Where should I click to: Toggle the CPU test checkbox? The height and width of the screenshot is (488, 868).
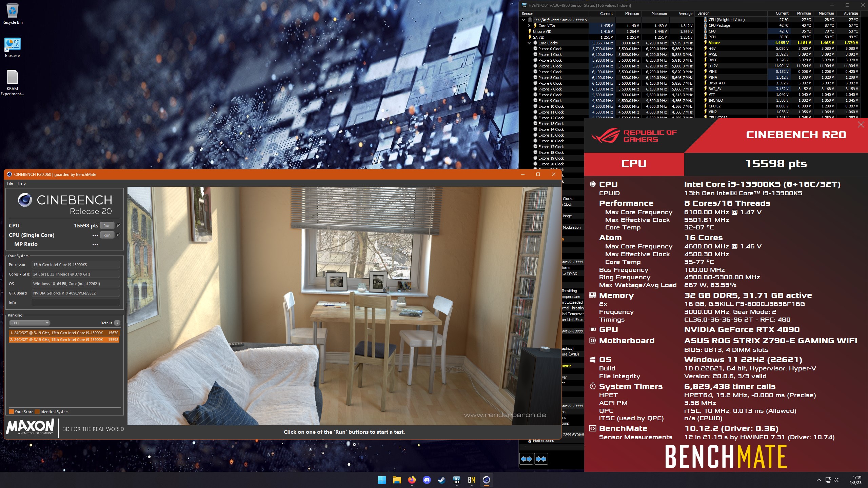pyautogui.click(x=118, y=225)
